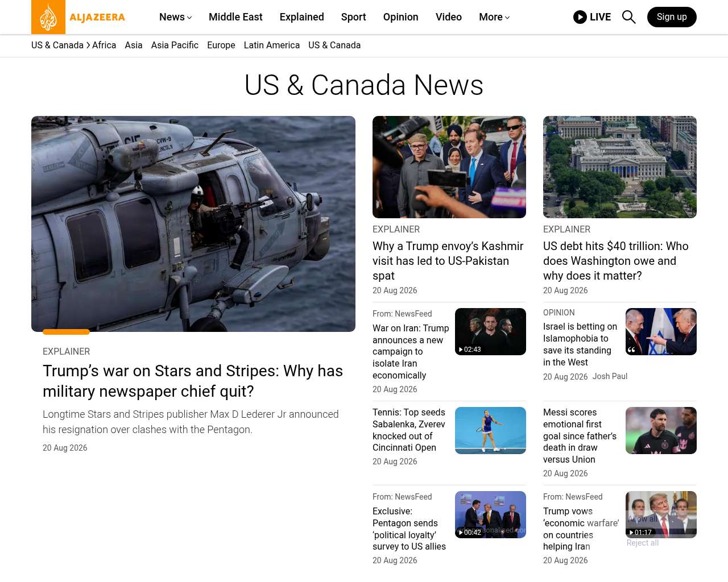This screenshot has height=582, width=728.
Task: Click the LIVE play icon
Action: click(580, 17)
